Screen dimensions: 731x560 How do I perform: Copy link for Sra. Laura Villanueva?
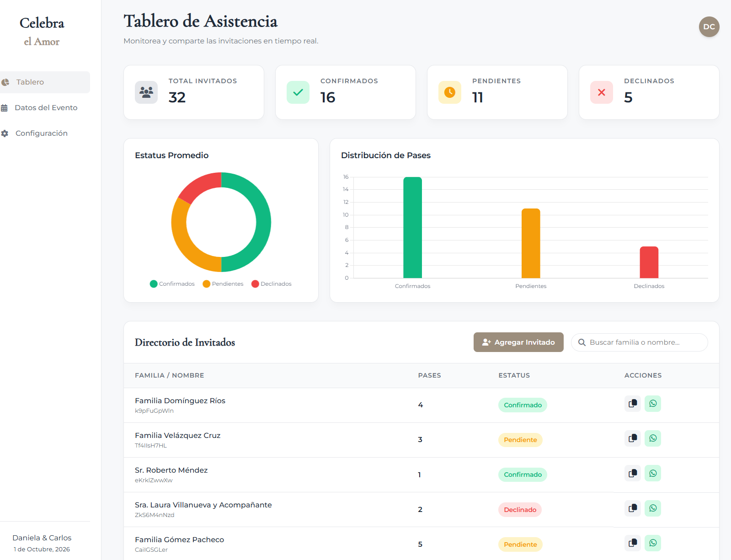point(633,508)
